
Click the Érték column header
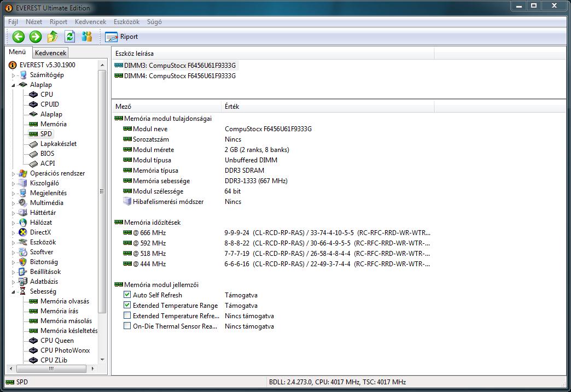coord(328,106)
